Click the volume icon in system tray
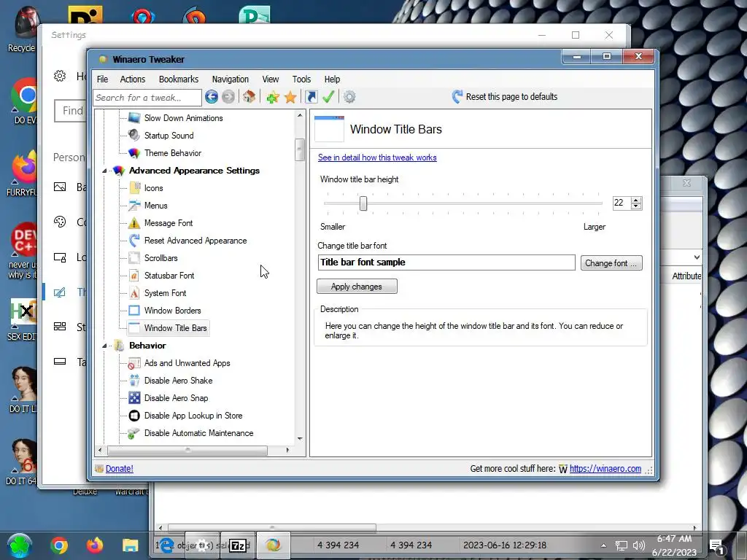The height and width of the screenshot is (560, 747). 638,545
